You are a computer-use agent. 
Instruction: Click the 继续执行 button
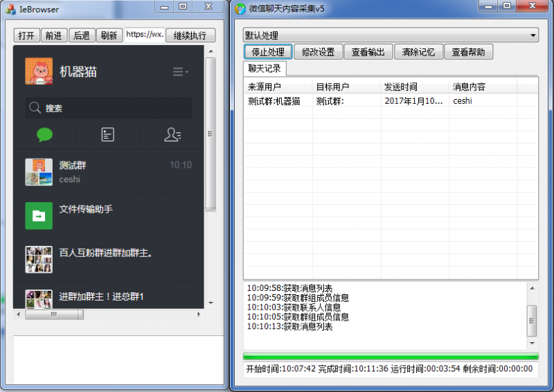click(x=190, y=35)
